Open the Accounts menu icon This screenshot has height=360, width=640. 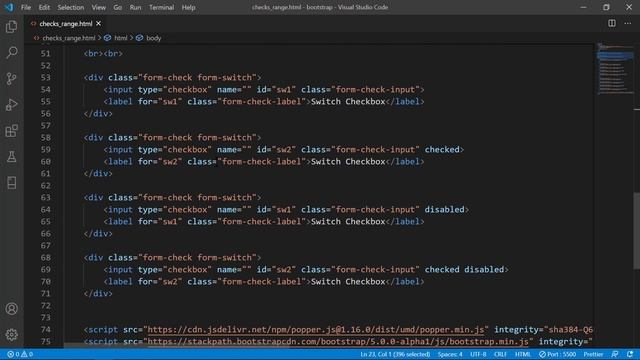[x=11, y=309]
